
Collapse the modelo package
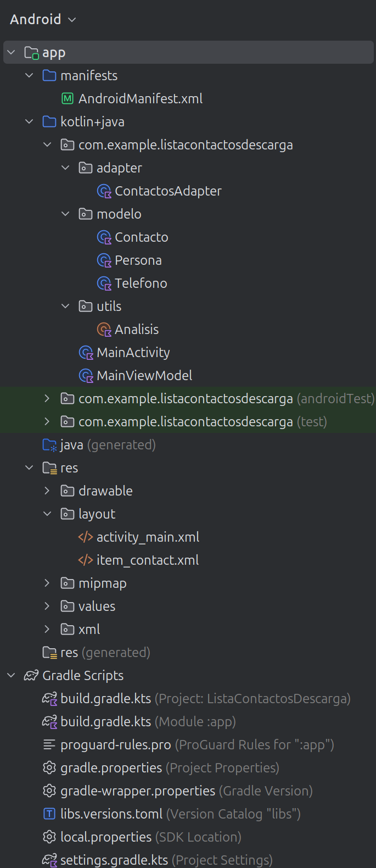(x=65, y=214)
